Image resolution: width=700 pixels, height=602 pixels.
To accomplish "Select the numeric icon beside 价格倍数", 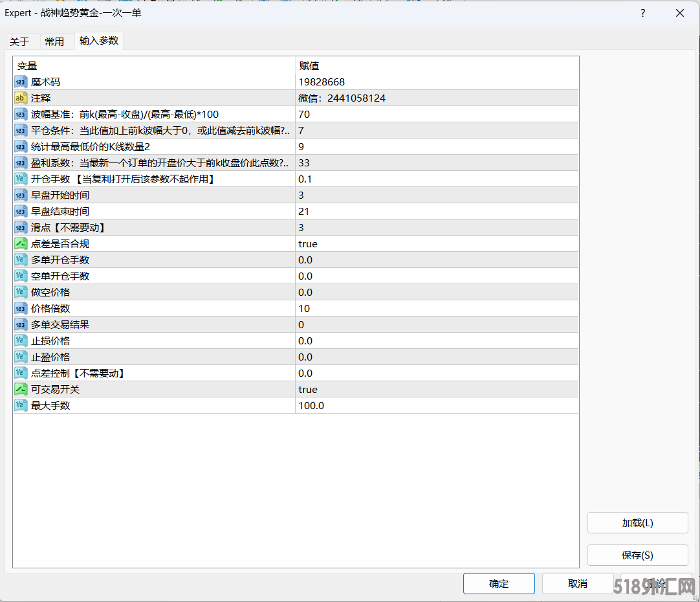I will pos(20,308).
